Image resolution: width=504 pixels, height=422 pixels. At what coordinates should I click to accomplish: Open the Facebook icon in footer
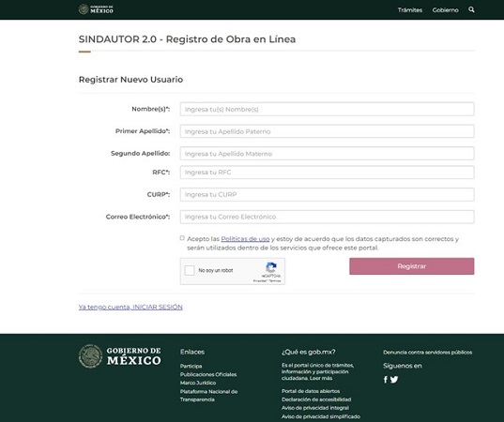(386, 380)
